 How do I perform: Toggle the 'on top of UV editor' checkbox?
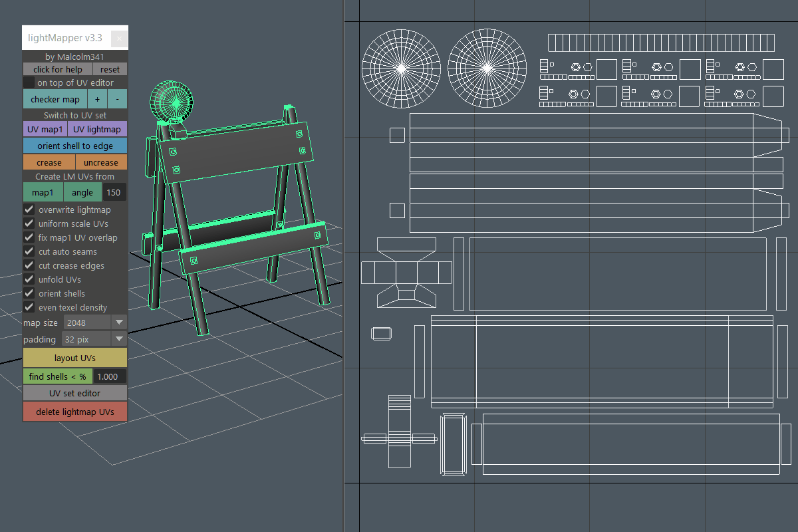pos(29,82)
